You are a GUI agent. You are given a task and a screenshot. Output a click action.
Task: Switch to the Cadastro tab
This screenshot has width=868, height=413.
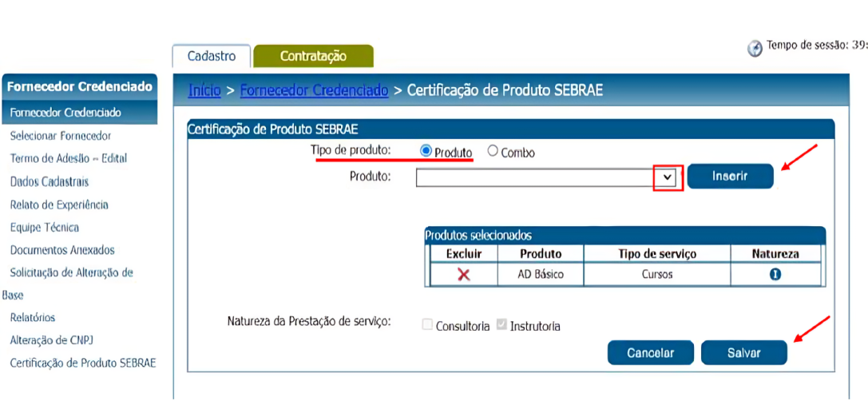212,56
